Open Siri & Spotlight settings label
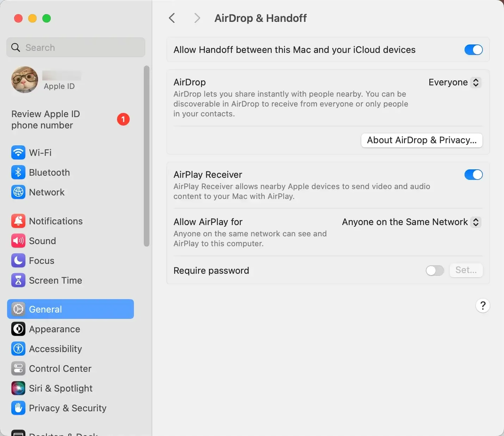Viewport: 504px width, 436px height. (61, 388)
